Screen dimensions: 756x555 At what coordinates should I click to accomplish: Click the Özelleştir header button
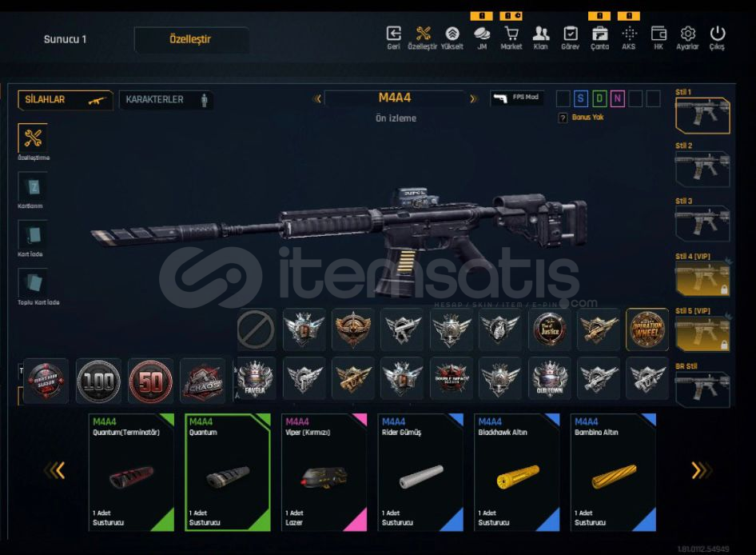click(x=191, y=39)
